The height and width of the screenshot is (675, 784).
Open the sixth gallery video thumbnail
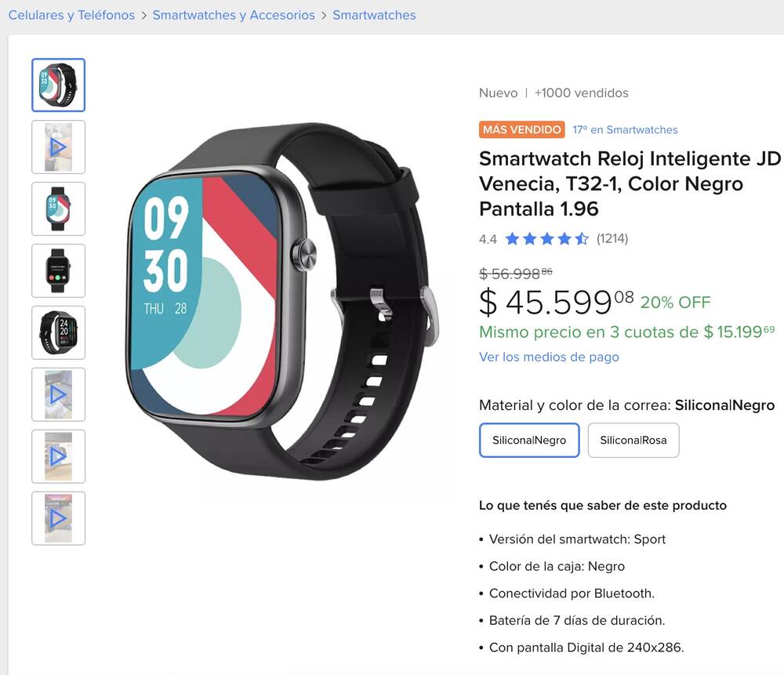[59, 394]
